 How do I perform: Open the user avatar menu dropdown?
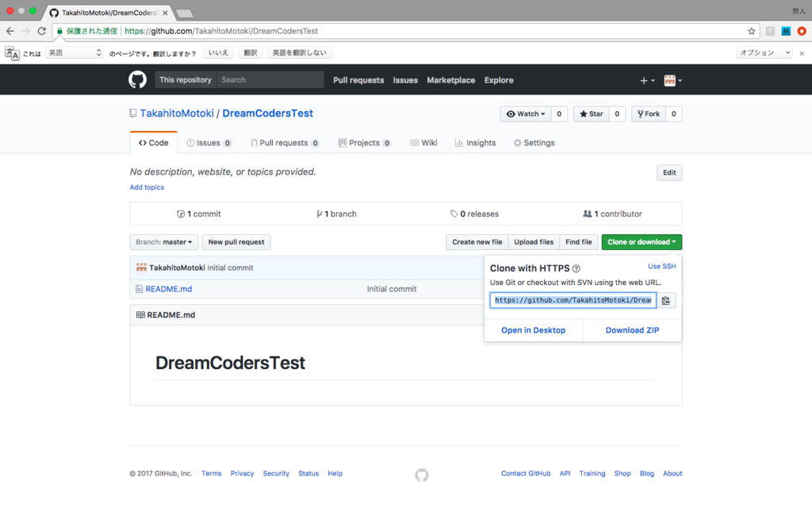(672, 80)
